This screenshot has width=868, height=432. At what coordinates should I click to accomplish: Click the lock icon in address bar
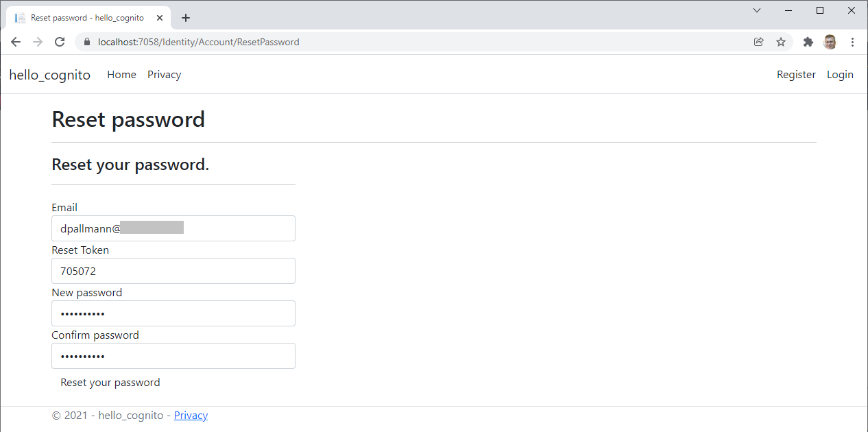point(86,42)
